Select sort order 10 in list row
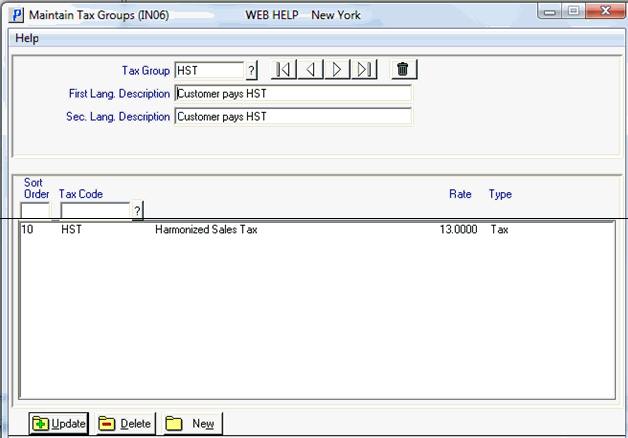 pos(27,229)
